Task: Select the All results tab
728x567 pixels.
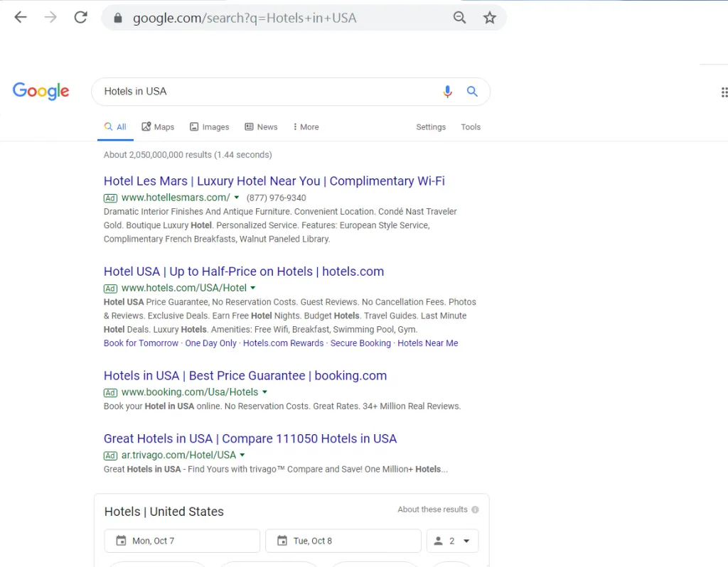Action: click(116, 127)
